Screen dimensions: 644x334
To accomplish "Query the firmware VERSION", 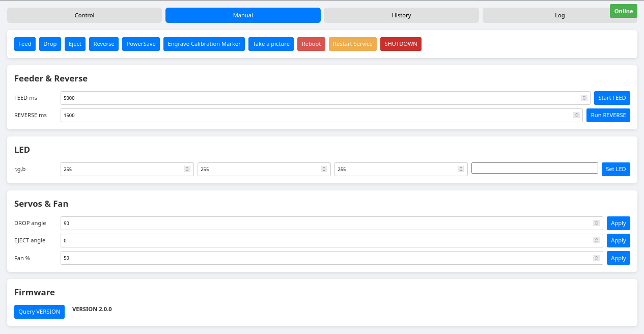I will click(39, 312).
